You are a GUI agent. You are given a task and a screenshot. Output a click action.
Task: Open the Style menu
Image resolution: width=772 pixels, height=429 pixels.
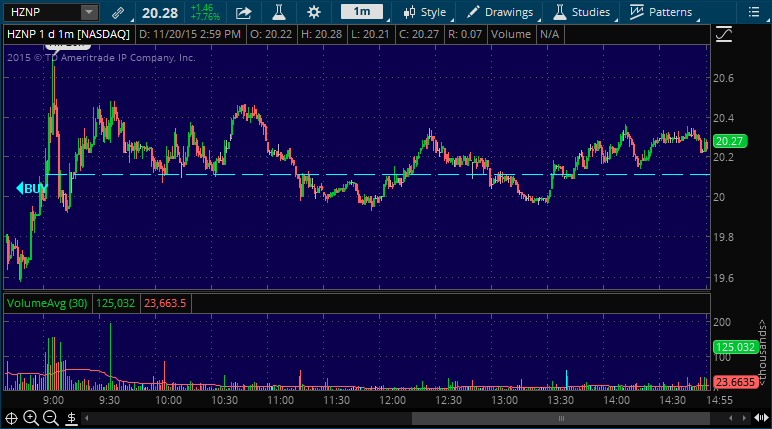(424, 12)
